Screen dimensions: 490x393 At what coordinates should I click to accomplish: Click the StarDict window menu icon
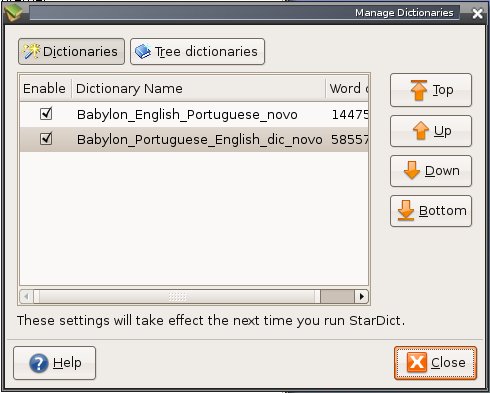[x=14, y=12]
